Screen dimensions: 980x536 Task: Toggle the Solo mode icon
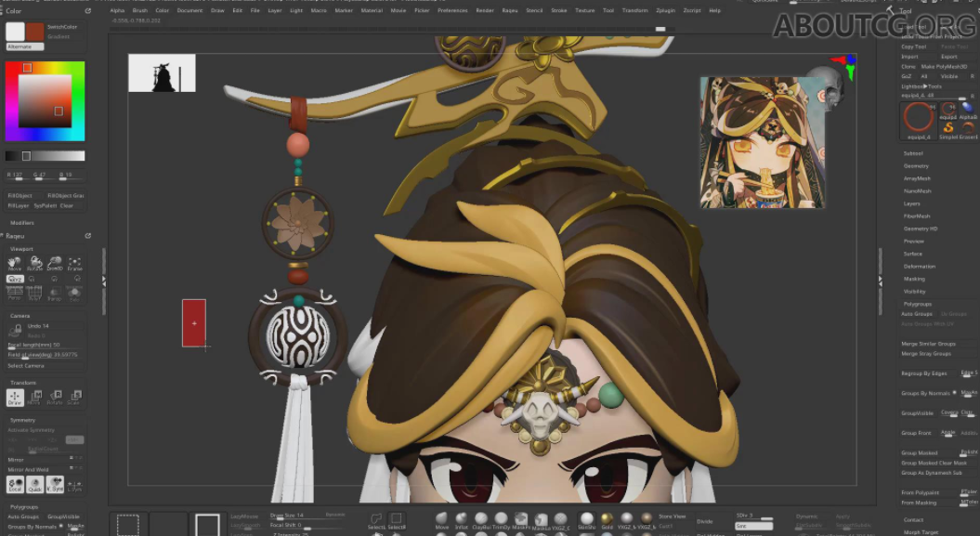coord(74,294)
